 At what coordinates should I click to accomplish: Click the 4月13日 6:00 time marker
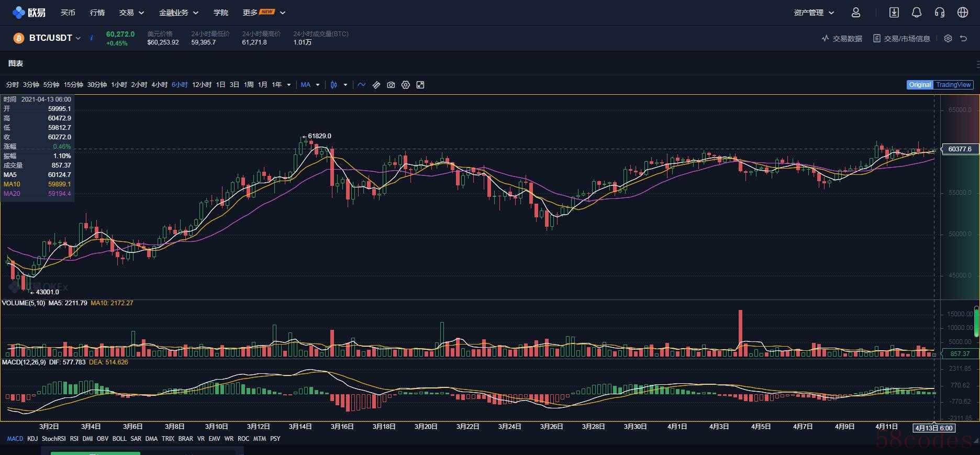coord(934,428)
